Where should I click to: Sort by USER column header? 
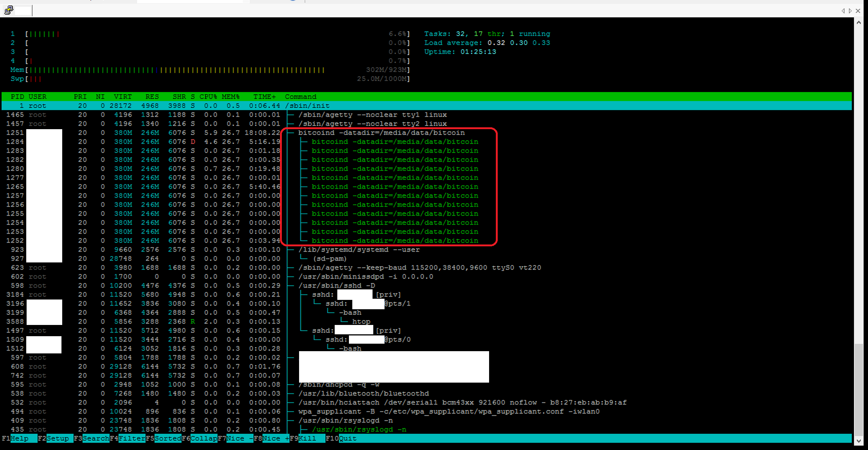pyautogui.click(x=37, y=97)
